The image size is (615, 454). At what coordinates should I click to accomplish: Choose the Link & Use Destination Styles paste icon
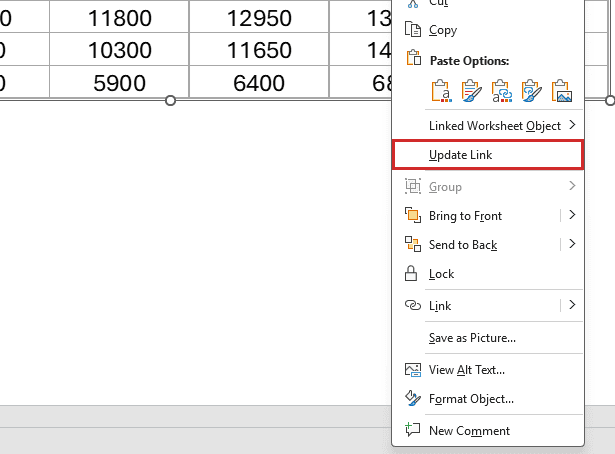[x=502, y=91]
